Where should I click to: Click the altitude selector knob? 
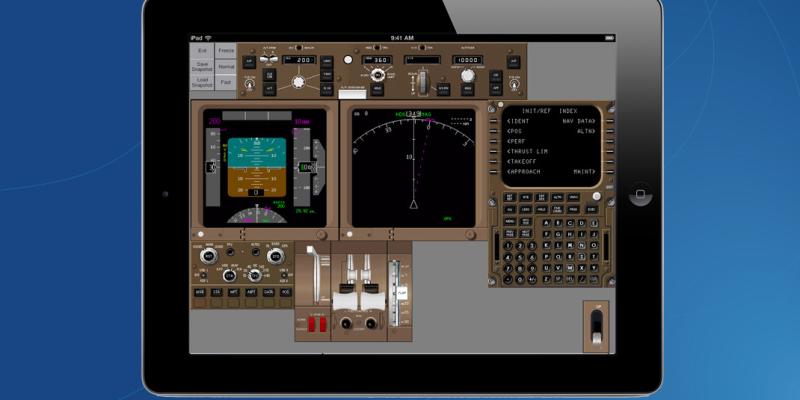point(468,75)
